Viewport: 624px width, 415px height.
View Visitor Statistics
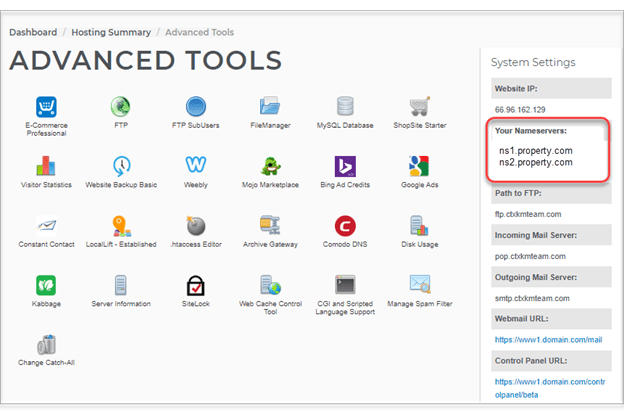pos(45,166)
